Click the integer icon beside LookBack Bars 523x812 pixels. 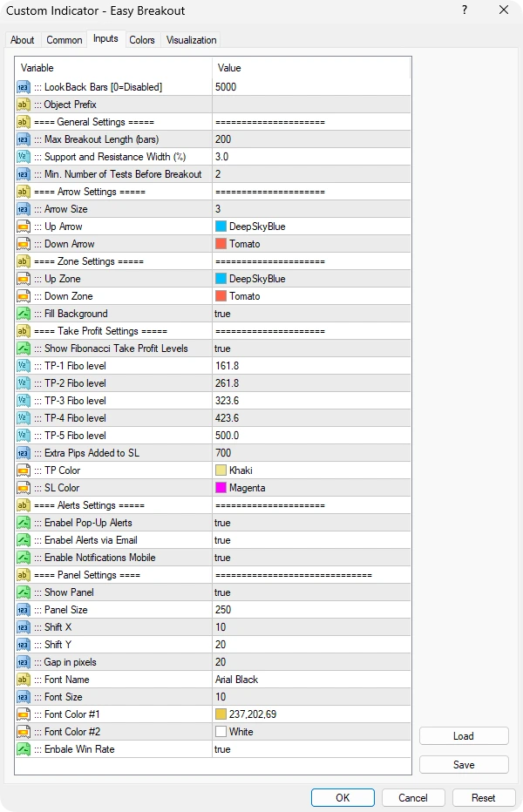point(24,87)
